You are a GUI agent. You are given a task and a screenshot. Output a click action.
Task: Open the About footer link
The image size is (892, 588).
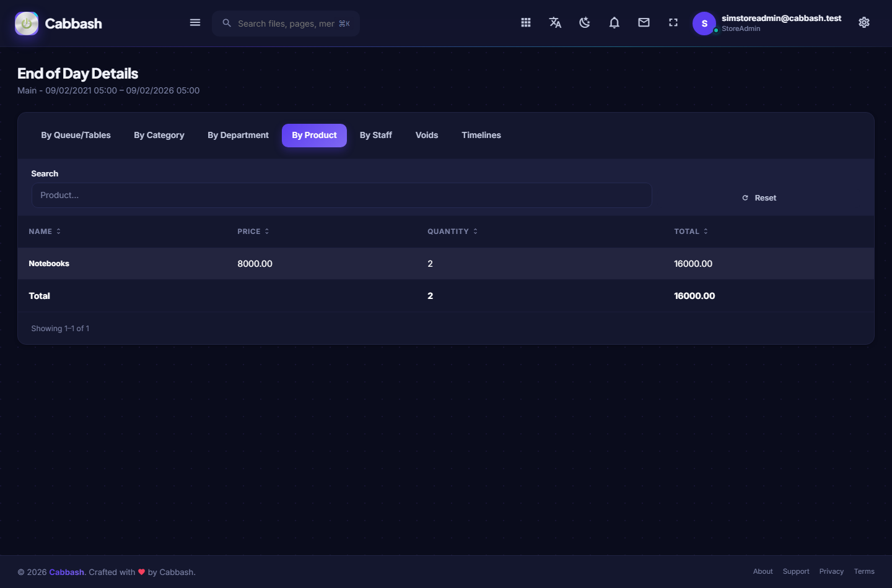(763, 572)
